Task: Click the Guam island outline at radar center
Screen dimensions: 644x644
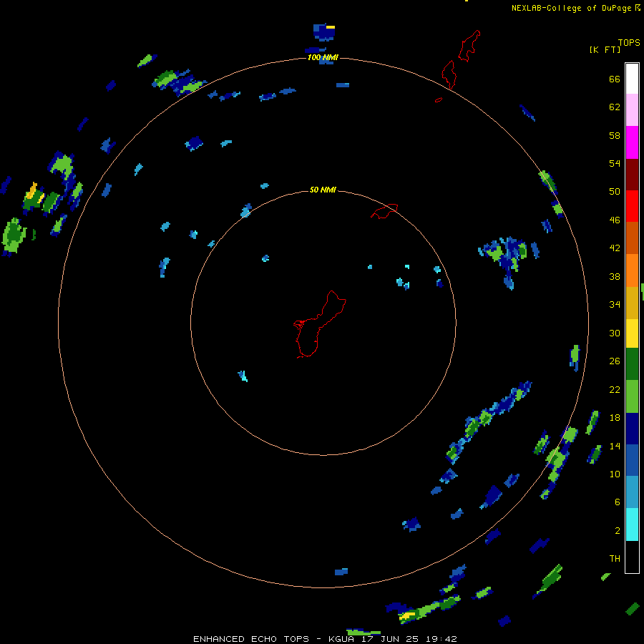Action: coord(320,324)
